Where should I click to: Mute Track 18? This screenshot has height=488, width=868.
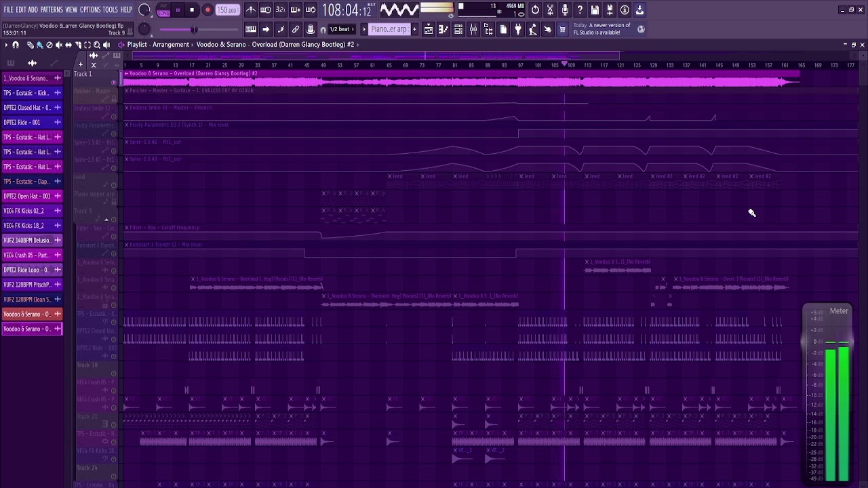coord(114,373)
